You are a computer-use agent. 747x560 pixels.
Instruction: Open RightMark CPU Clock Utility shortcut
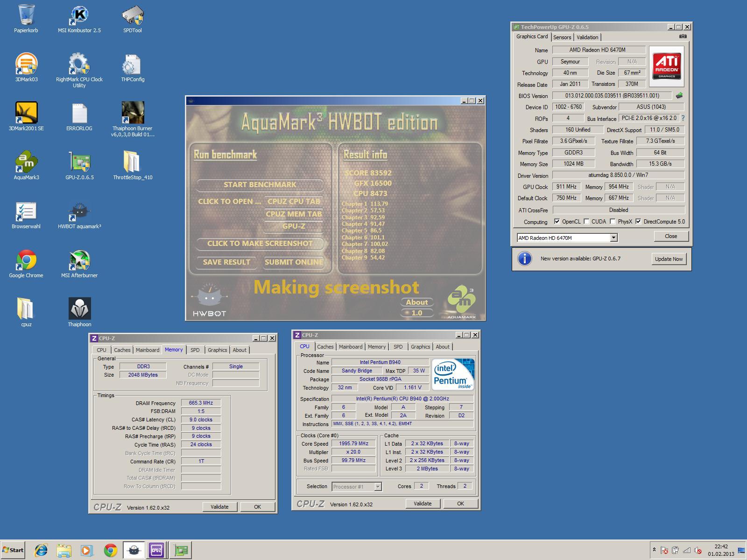tap(79, 70)
